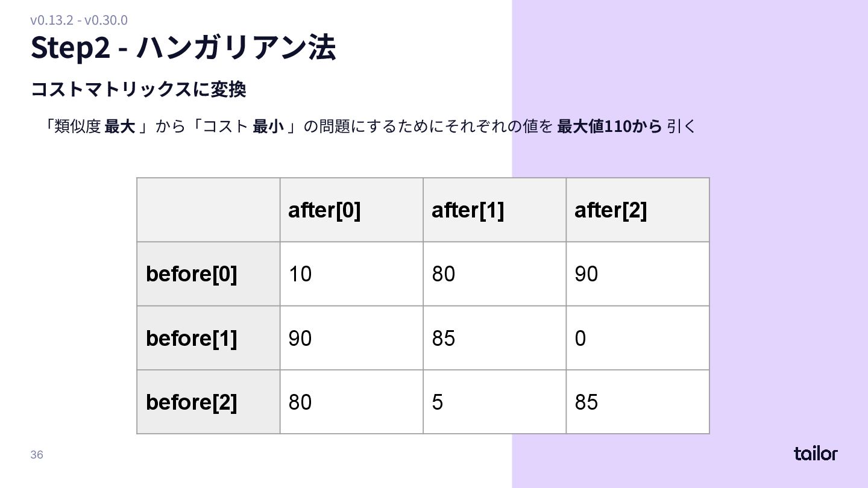Click the subtitle コストマトリックスに変換
Viewport: 868px width, 488px height.
(x=138, y=89)
